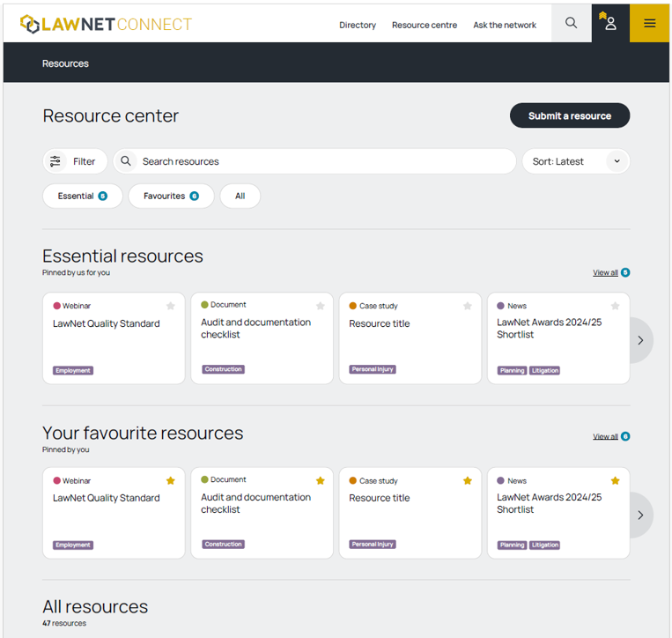Open the Essential LawNet Awards 2024/25 Shortlist card
This screenshot has width=672, height=638.
click(558, 338)
